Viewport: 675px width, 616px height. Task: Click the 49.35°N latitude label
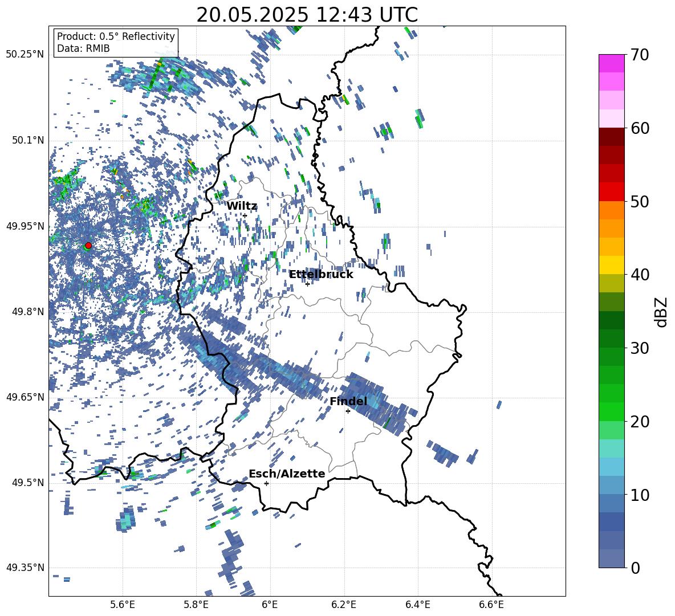click(x=25, y=568)
